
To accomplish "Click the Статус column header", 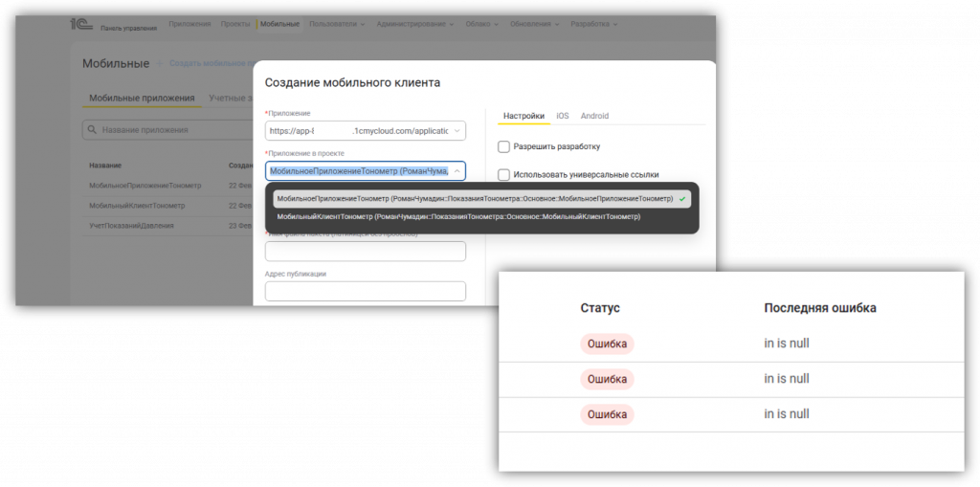I will [600, 307].
